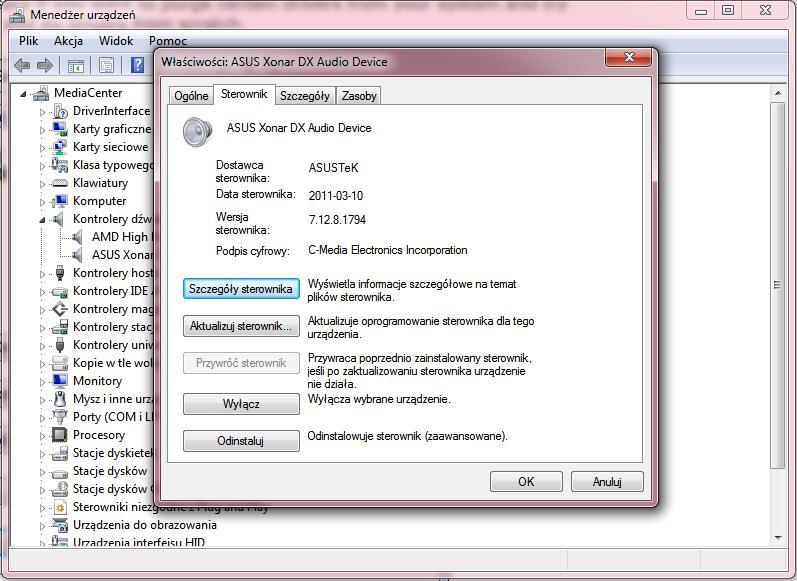This screenshot has height=581, width=797.
Task: Open the Akcja menu
Action: (x=68, y=41)
